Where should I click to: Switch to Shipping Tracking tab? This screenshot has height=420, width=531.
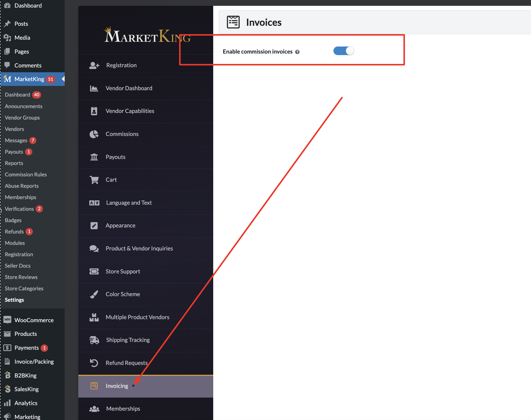[146, 340]
